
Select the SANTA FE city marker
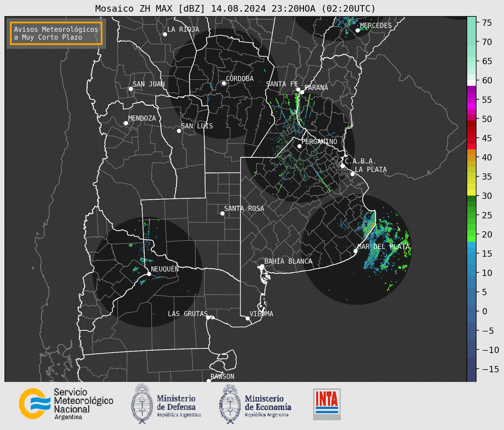pos(298,89)
